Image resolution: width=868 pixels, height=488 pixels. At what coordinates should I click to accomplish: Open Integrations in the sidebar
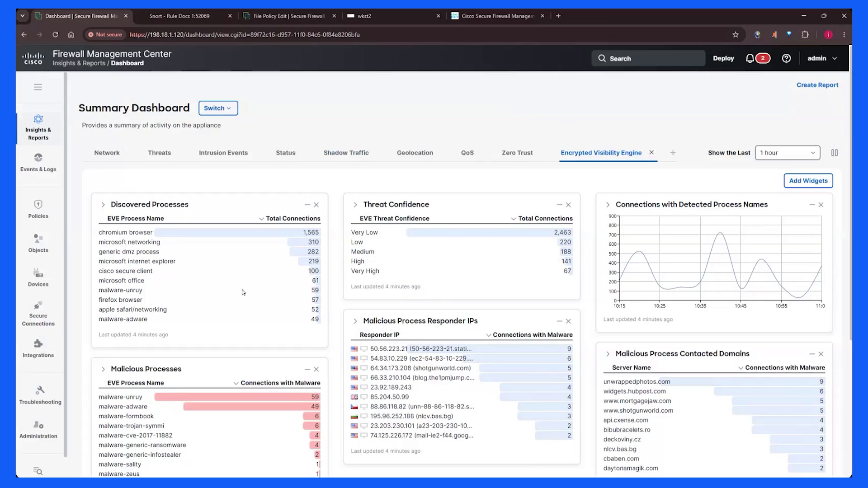coord(38,348)
